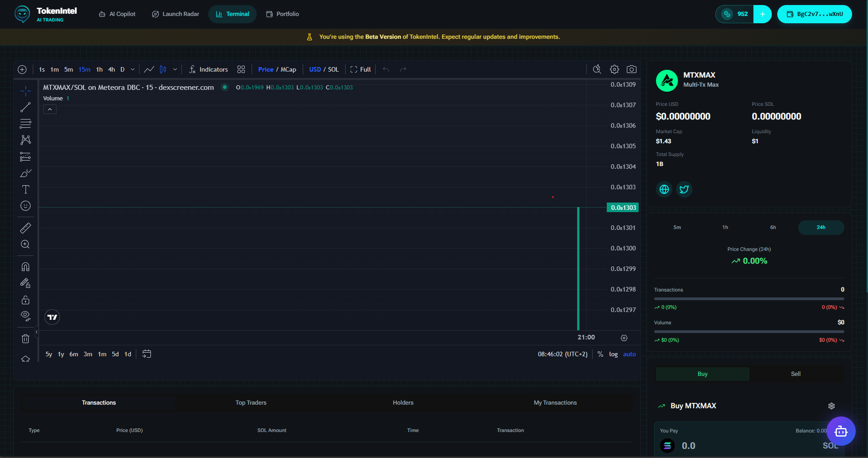Add a symbol to compare with plus icon

click(x=22, y=69)
